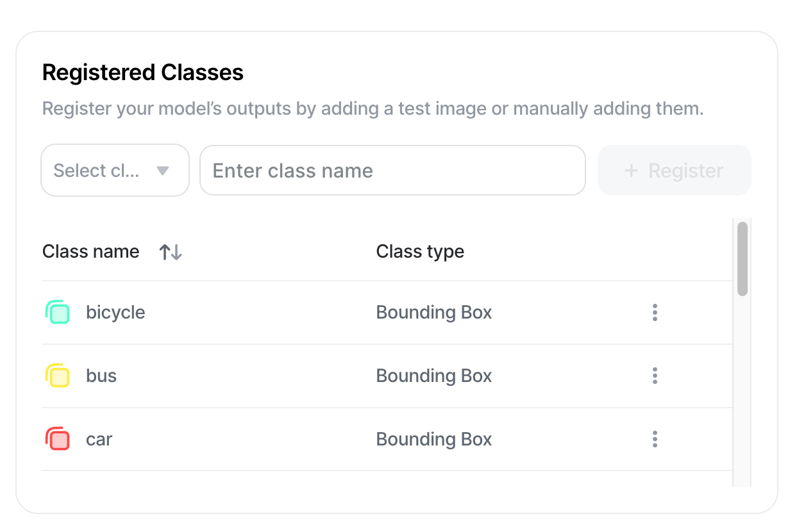Select the bicycle class name
Screen dimensions: 790x532
click(115, 313)
